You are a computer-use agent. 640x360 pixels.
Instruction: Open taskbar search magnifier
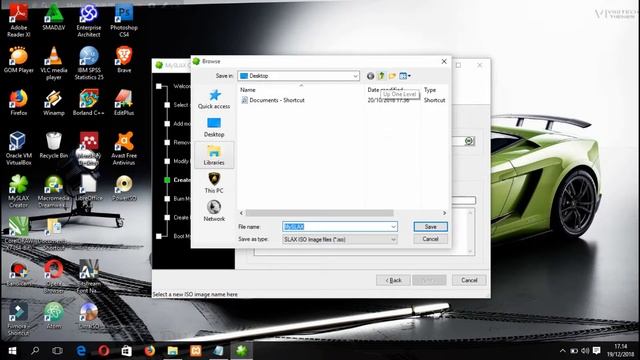coord(35,351)
